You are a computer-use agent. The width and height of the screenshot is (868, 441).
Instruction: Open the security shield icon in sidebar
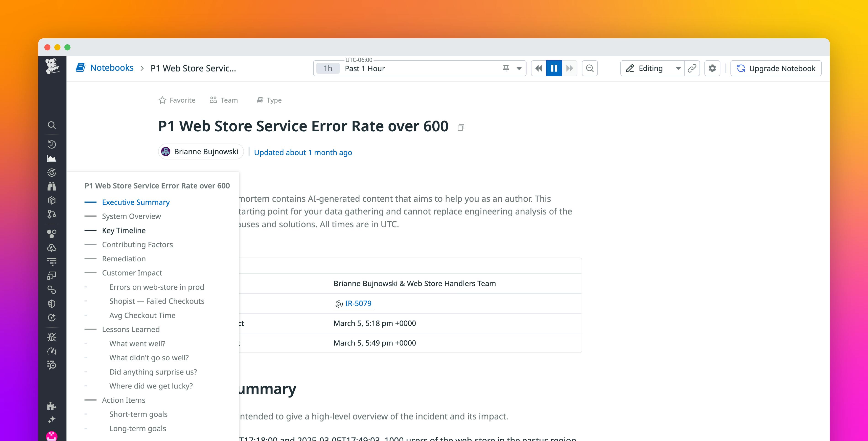[x=52, y=303]
